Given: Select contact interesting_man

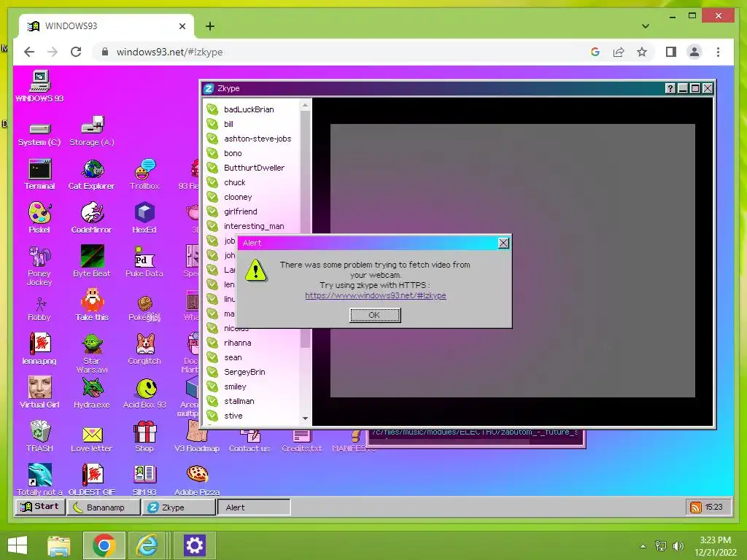Looking at the screenshot, I should [252, 227].
